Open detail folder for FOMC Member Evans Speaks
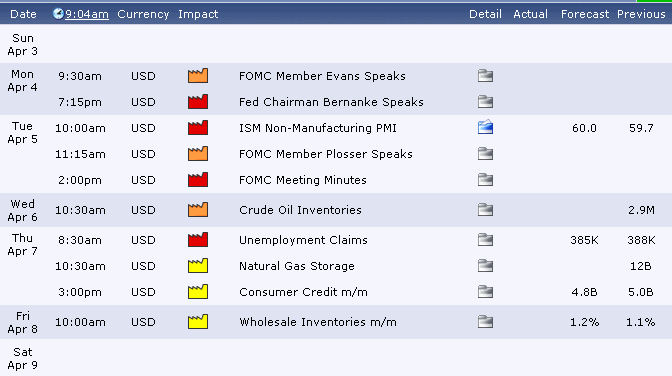Screen dimensions: 672x376 [485, 76]
